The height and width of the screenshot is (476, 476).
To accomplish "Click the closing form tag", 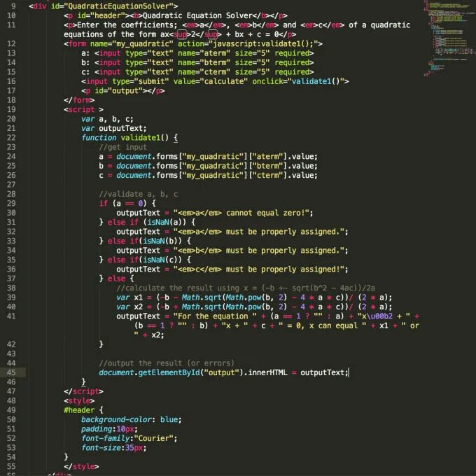I will 79,100.
